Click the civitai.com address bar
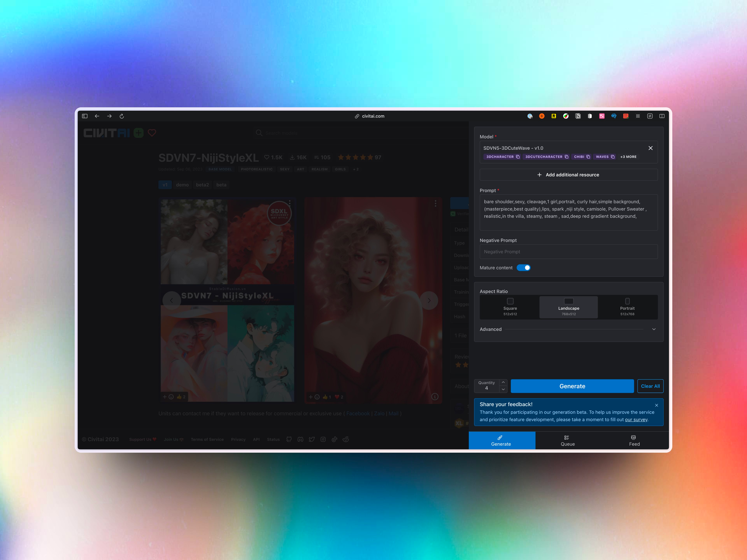 click(370, 116)
